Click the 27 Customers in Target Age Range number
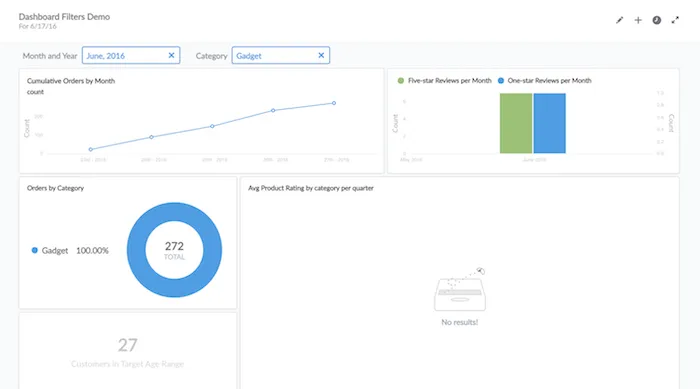The height and width of the screenshot is (389, 700). [128, 345]
